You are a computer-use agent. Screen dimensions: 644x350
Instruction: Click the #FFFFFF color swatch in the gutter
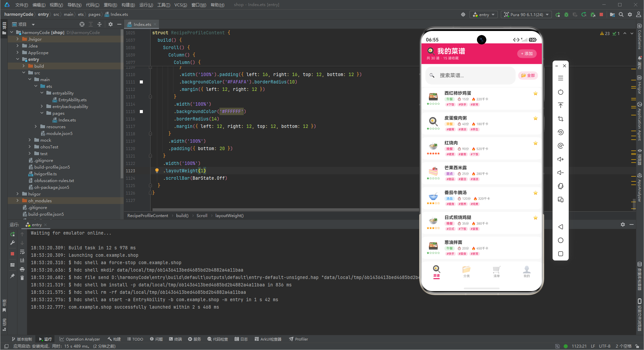click(x=142, y=111)
